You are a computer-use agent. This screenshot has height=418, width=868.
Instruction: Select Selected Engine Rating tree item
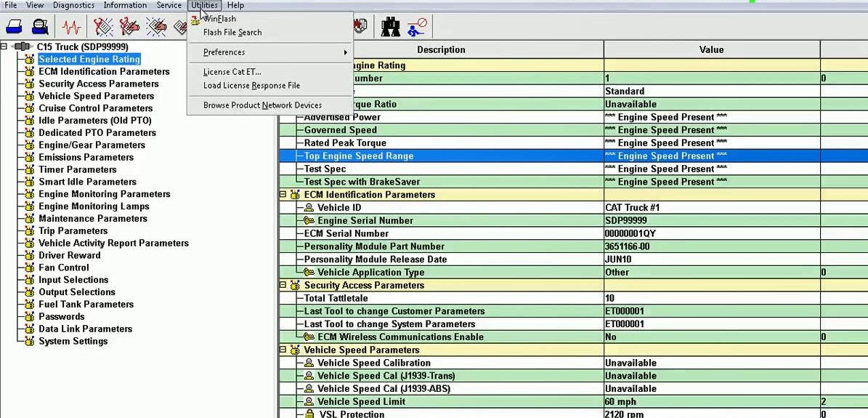tap(89, 60)
